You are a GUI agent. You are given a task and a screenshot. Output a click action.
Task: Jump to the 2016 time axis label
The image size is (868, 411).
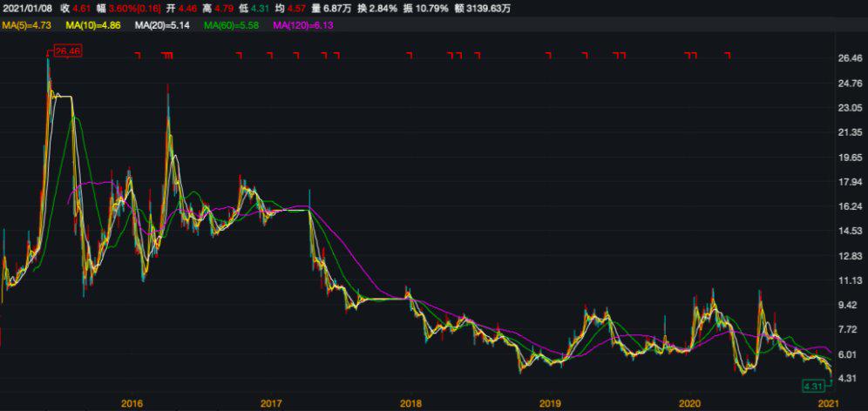pos(132,403)
